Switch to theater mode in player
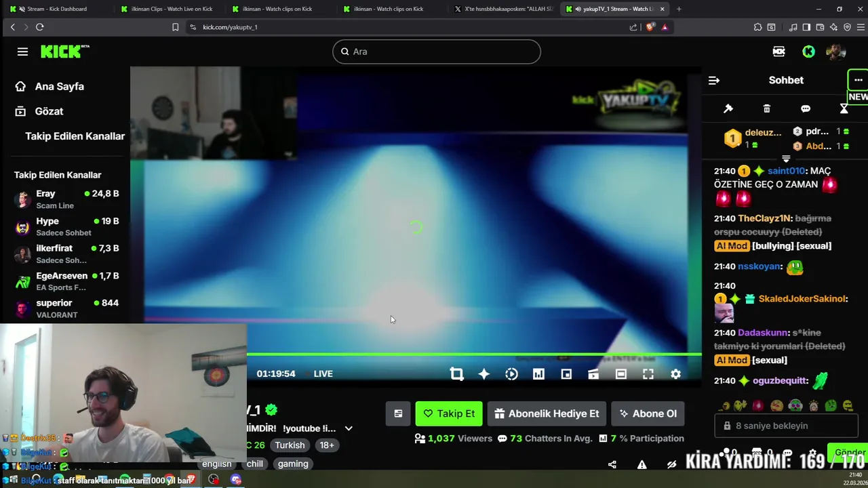This screenshot has height=488, width=868. (620, 374)
